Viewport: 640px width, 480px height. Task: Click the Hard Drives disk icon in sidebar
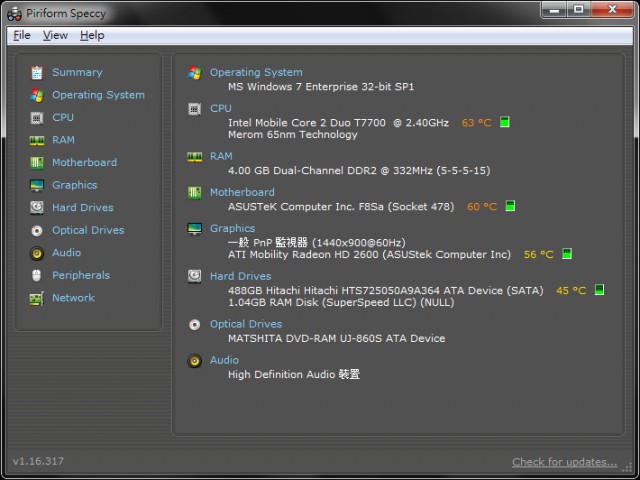37,208
